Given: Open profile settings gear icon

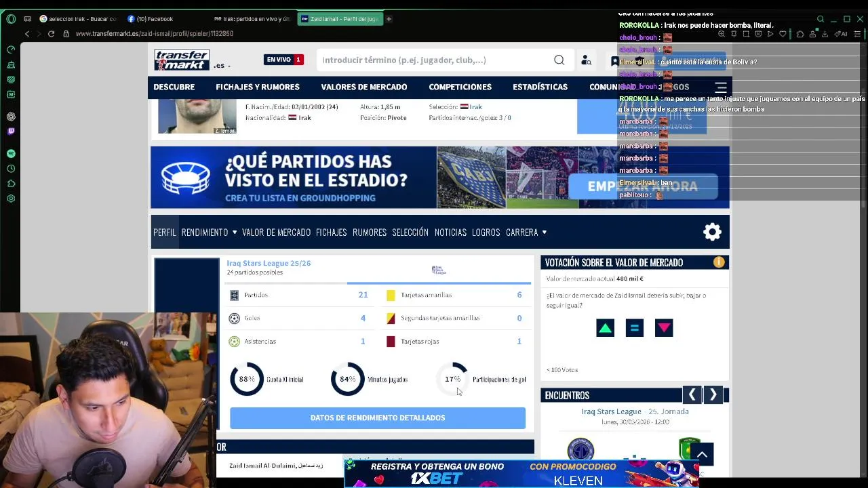Looking at the screenshot, I should [x=712, y=232].
